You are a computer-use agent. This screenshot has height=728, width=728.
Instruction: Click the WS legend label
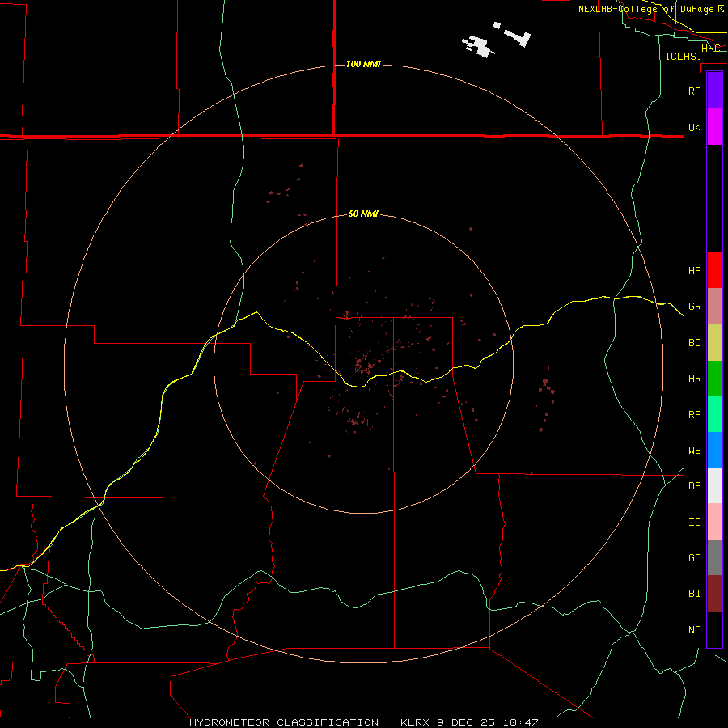(694, 451)
